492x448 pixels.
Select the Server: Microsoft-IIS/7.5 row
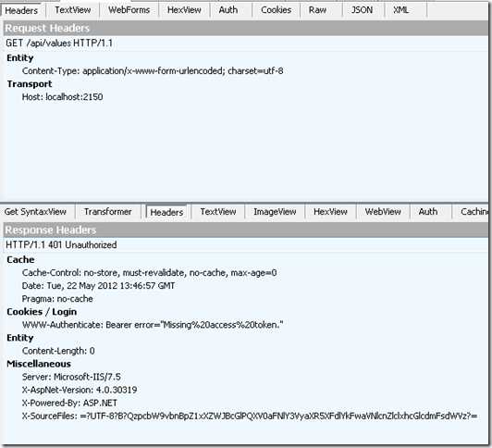pyautogui.click(x=71, y=377)
